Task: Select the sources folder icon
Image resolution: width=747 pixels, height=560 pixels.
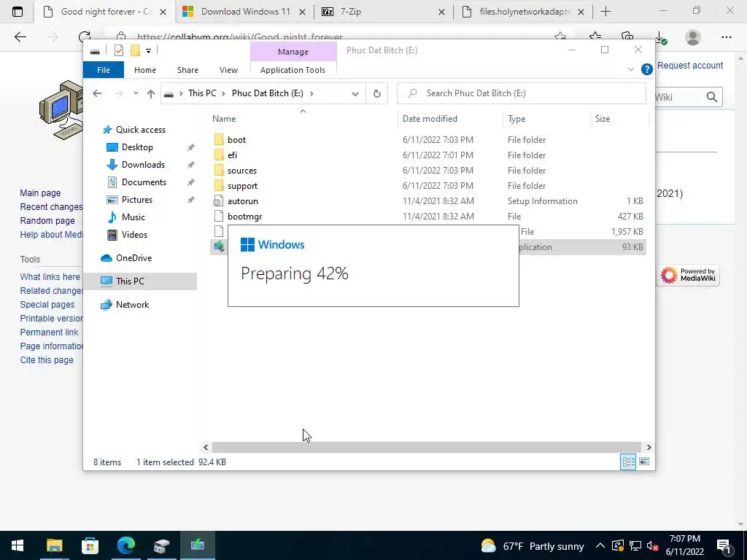Action: (x=219, y=170)
